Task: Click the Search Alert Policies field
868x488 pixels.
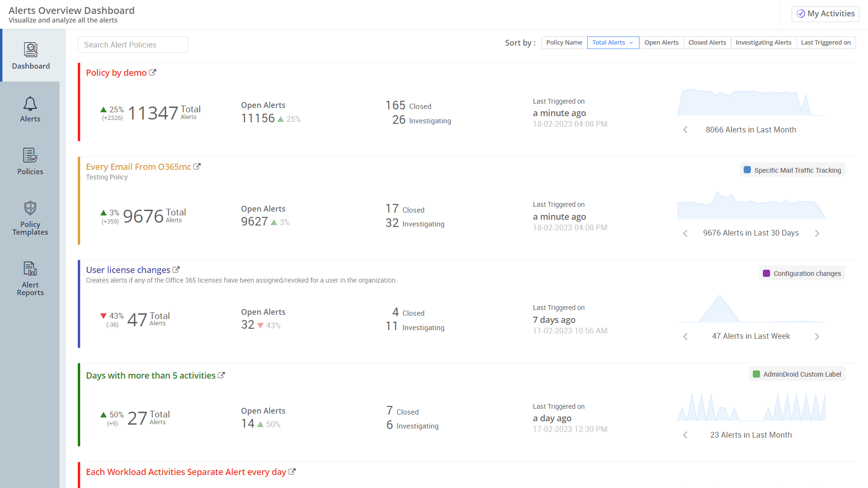Action: pos(133,45)
